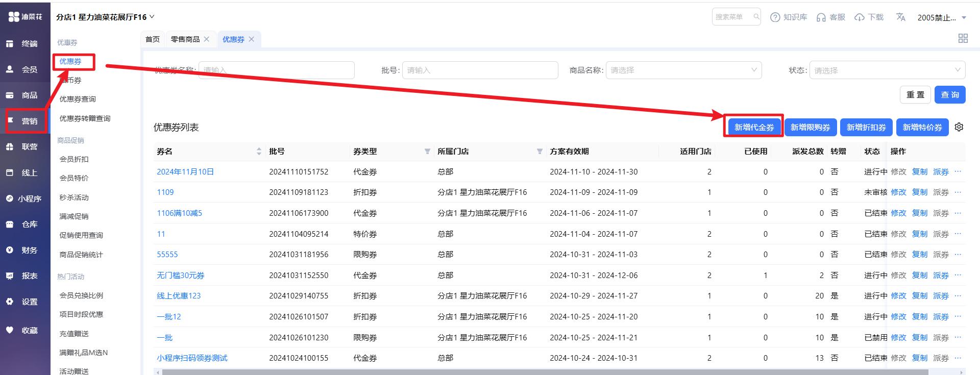The image size is (980, 375).
Task: Open 会员折扣 submenu item
Action: tap(74, 159)
